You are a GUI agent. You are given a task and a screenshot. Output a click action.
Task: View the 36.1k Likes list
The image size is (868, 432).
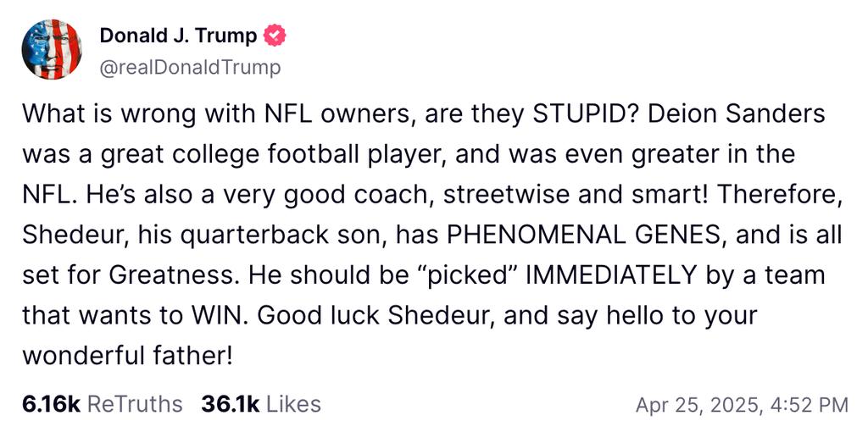tap(261, 404)
